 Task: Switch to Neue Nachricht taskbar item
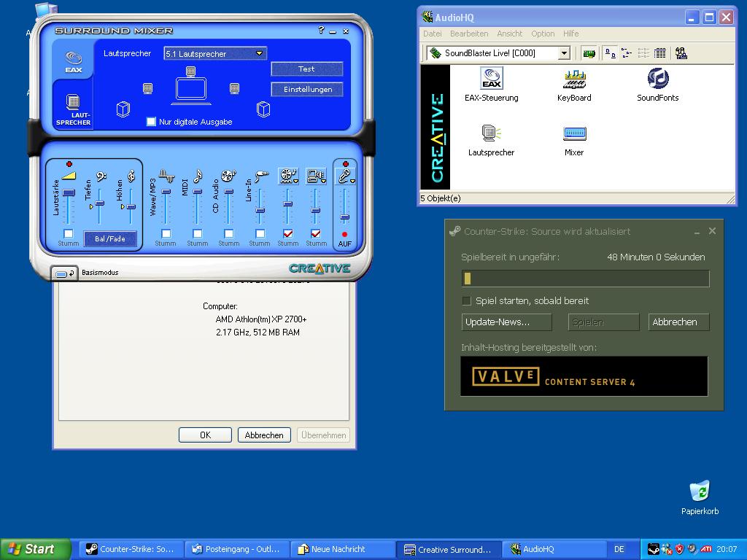343,549
